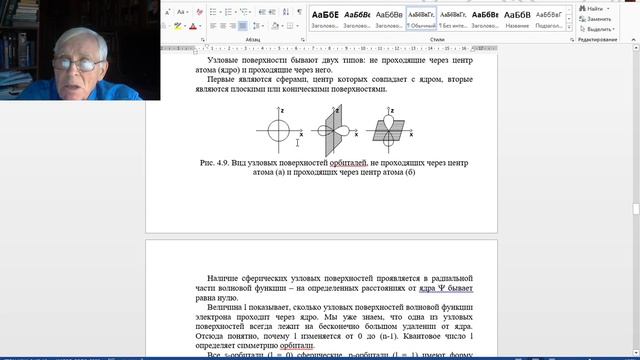Open Стили pane dialog launcher
This screenshot has width=640, height=360.
click(x=572, y=40)
